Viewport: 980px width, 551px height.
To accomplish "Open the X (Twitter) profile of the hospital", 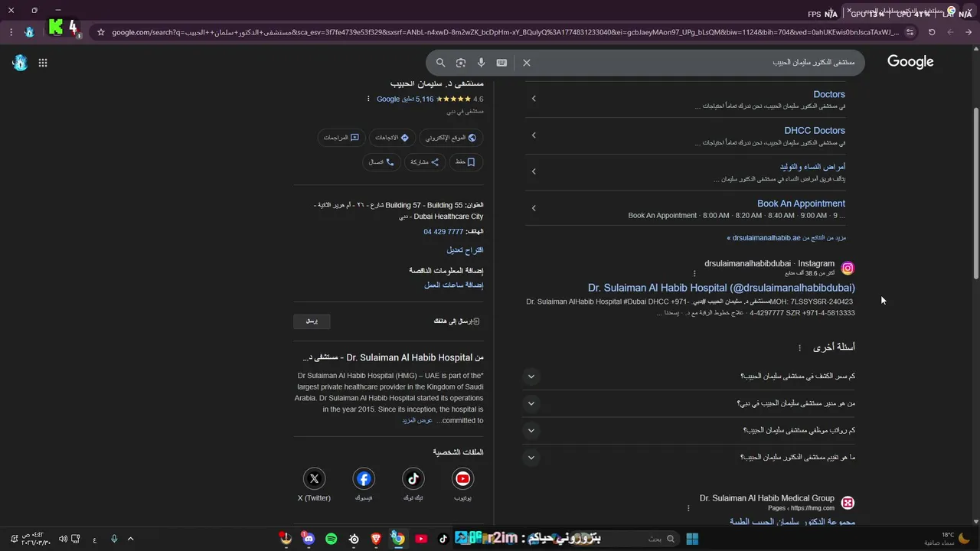I will pos(314,479).
